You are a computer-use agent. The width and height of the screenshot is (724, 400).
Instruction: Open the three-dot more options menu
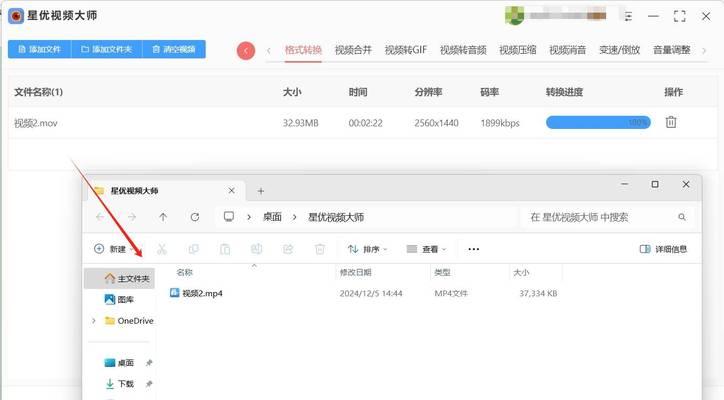474,249
